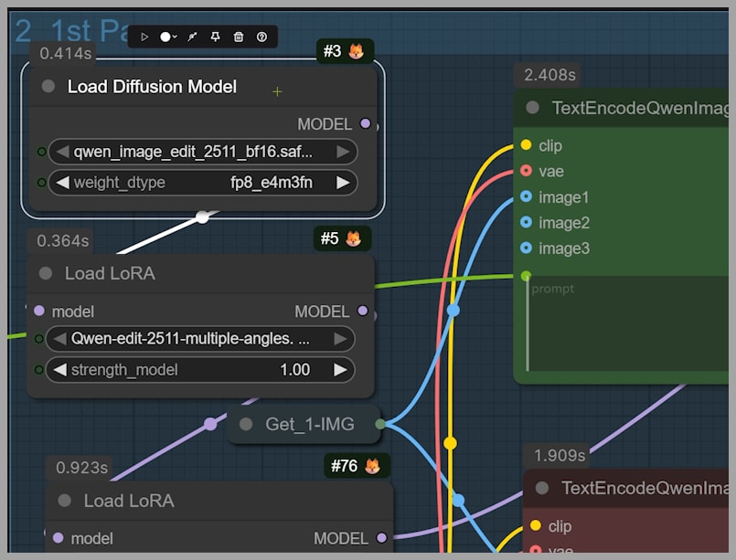This screenshot has width=736, height=560.
Task: Pin the selected node with pin icon
Action: (216, 37)
